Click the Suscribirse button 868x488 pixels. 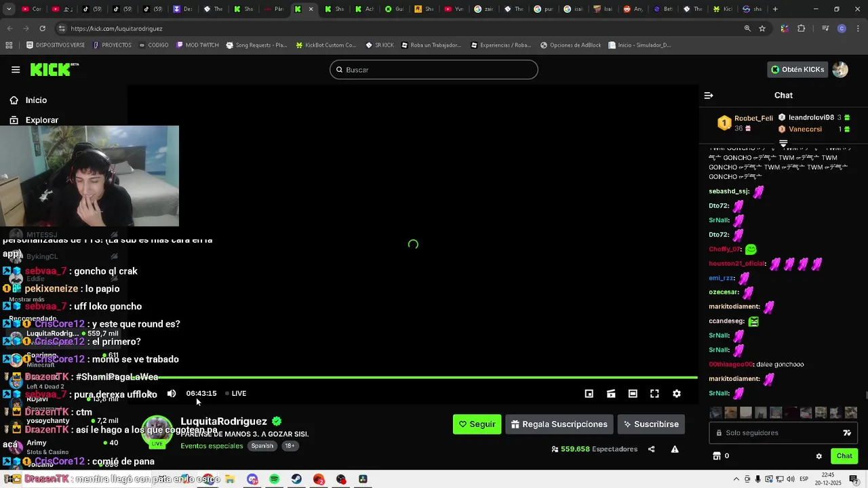click(x=651, y=424)
